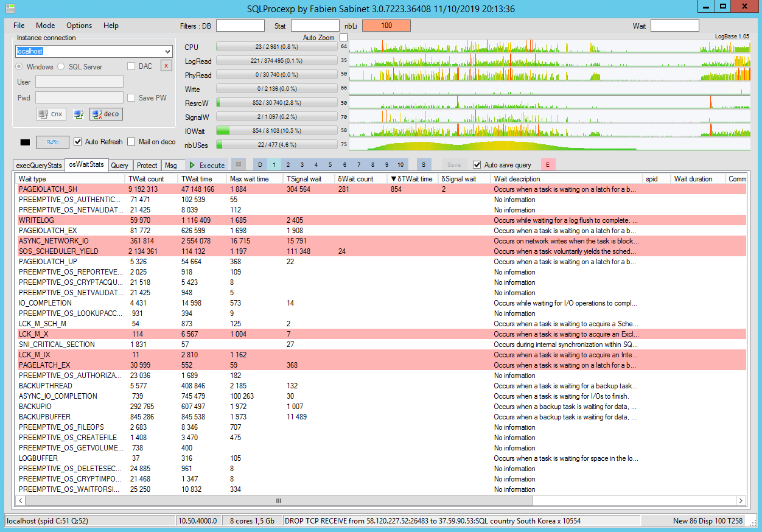Click the Wait input field
This screenshot has height=532, width=762.
click(x=675, y=26)
